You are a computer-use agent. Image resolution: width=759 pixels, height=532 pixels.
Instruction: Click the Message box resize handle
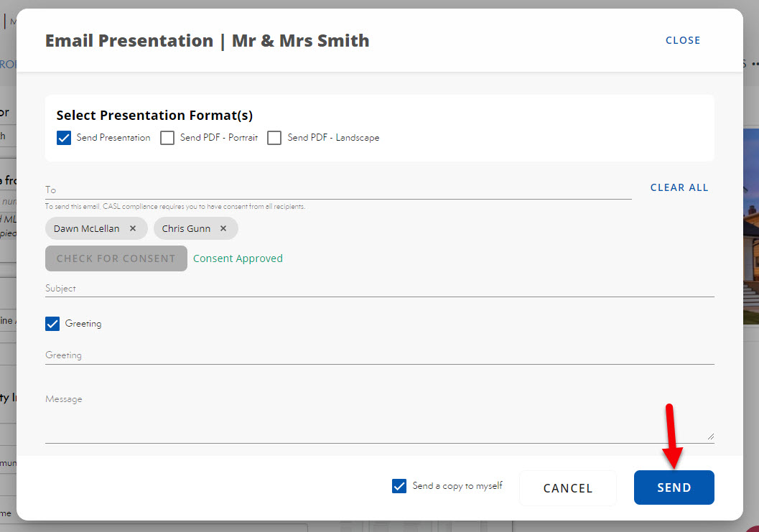pyautogui.click(x=710, y=435)
